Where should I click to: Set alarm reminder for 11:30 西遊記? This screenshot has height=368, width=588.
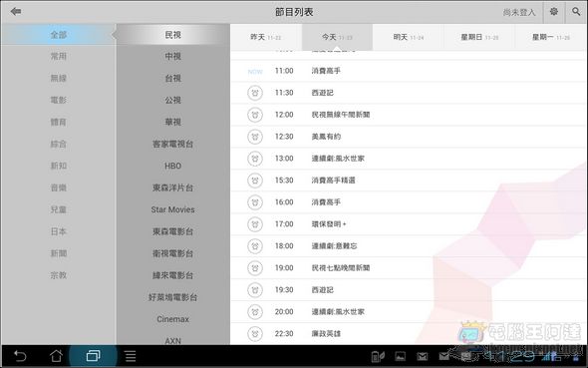pyautogui.click(x=255, y=93)
